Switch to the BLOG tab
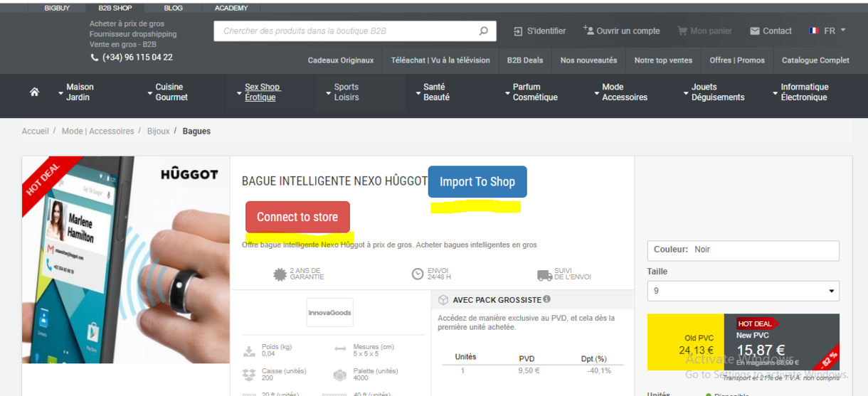 173,9
